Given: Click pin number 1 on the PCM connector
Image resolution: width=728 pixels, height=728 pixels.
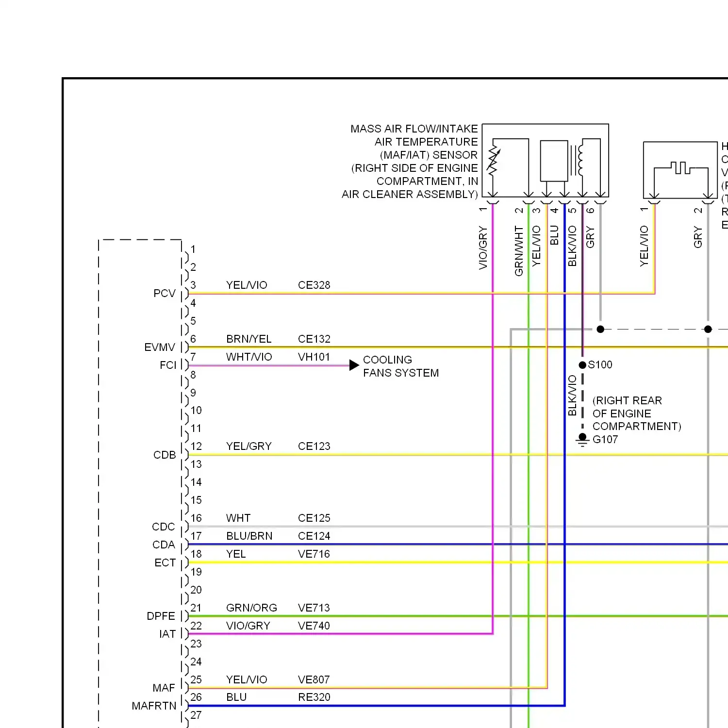Looking at the screenshot, I should tap(193, 249).
